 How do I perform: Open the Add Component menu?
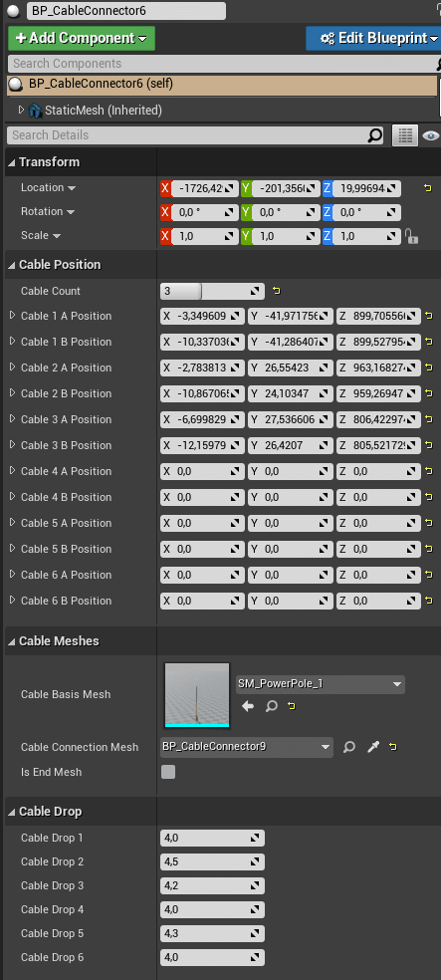82,38
